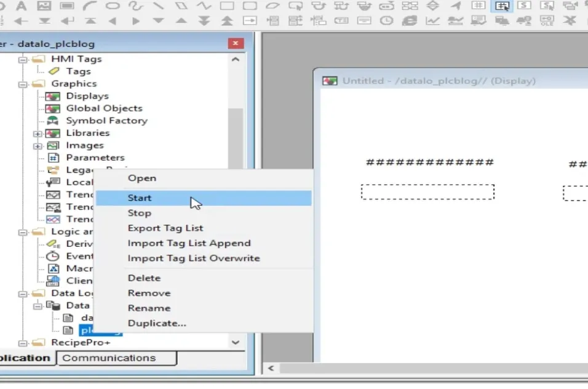Select the highlighted Numeric Input tool
Viewport: 588px width, 389px height.
pyautogui.click(x=502, y=6)
